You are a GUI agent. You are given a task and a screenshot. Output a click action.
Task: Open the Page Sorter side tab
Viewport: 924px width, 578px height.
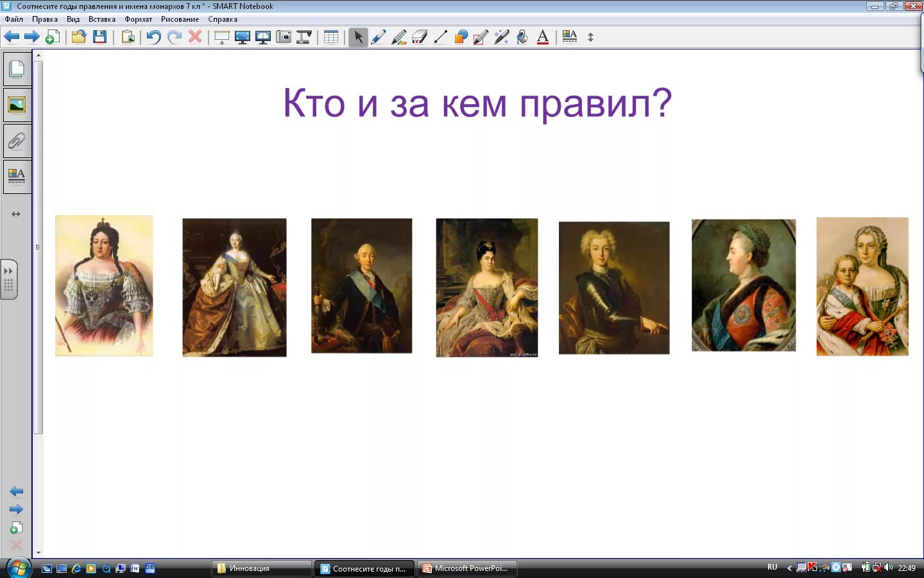point(17,69)
